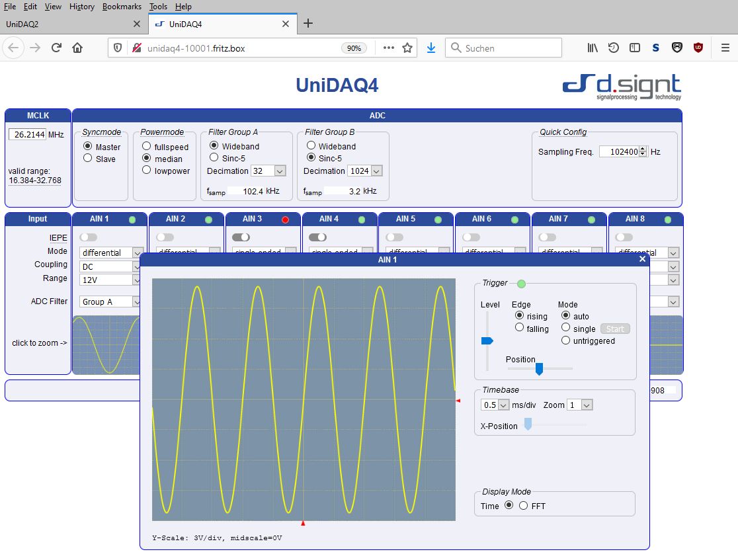This screenshot has width=738, height=560.
Task: Bookmark this page with the star
Action: click(407, 48)
